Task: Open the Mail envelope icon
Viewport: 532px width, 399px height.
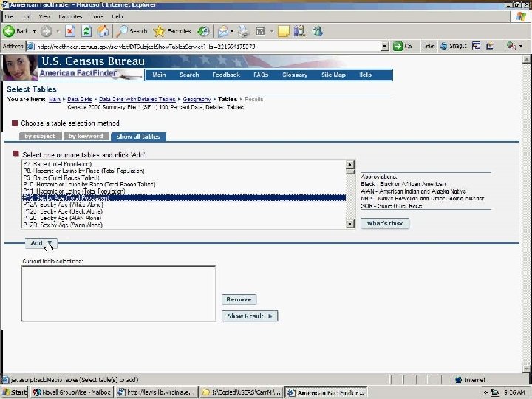Action: pyautogui.click(x=223, y=32)
